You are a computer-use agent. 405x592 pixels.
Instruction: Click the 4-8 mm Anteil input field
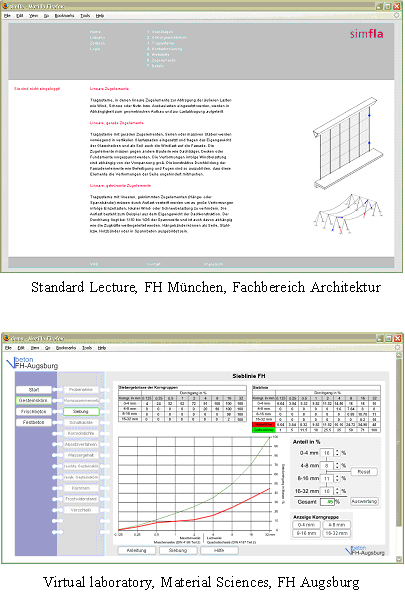[327, 466]
